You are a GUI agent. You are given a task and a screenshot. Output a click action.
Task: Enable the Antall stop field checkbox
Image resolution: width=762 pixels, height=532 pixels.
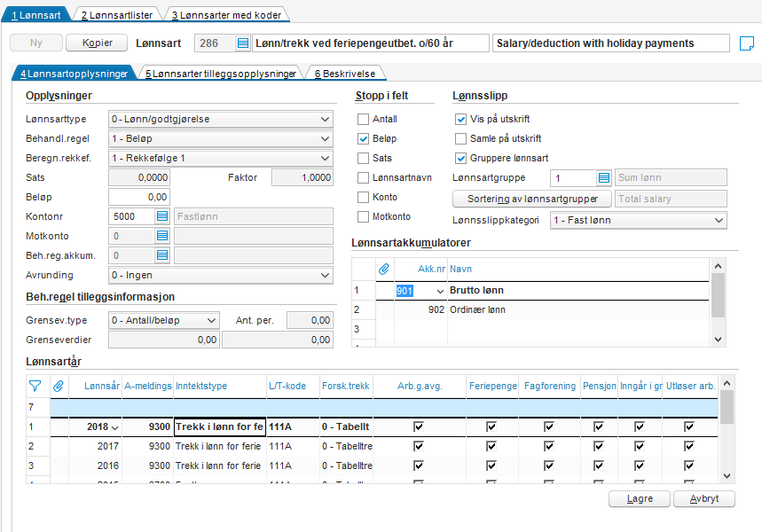point(363,120)
